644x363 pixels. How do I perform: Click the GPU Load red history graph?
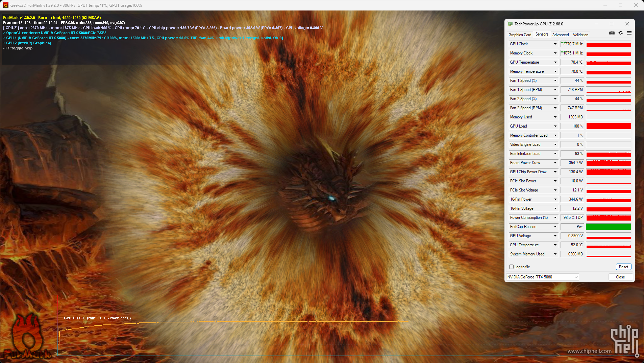click(x=609, y=126)
